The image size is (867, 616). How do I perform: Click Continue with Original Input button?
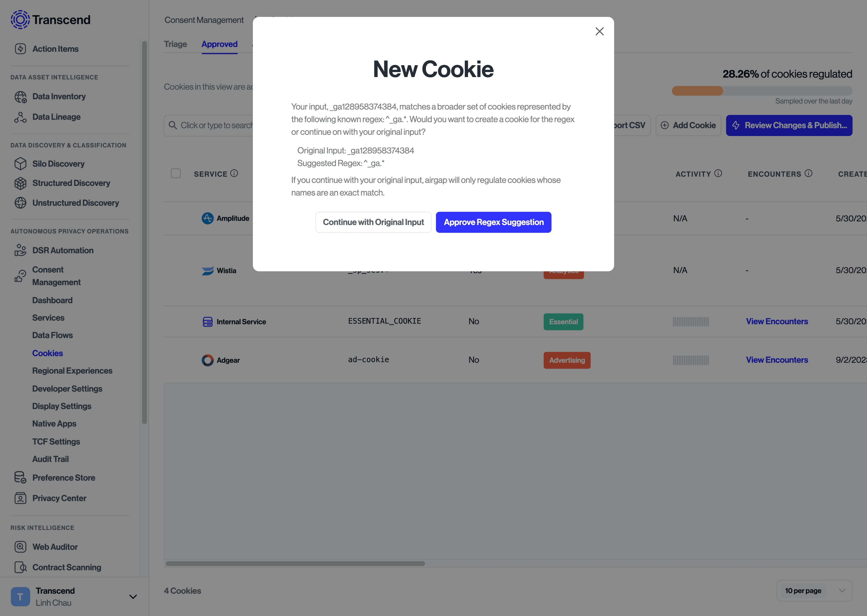pos(373,221)
